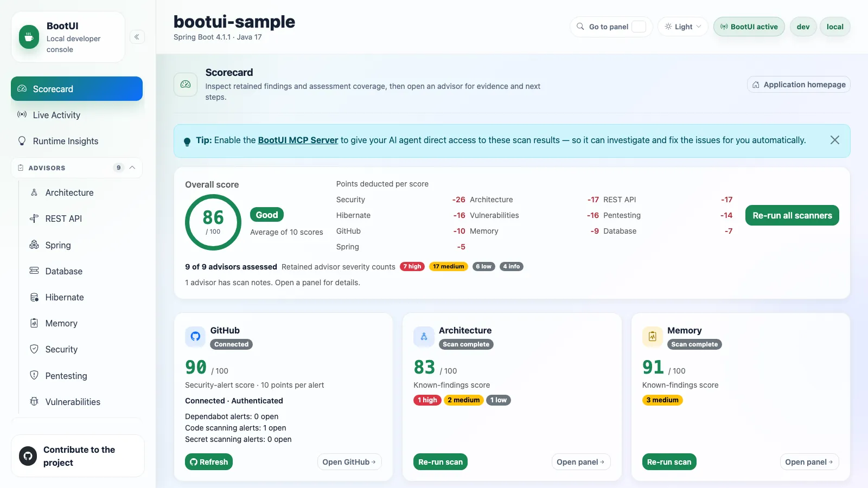Screen dimensions: 868x488
Task: Dismiss the MCP Server tip banner
Action: [835, 140]
